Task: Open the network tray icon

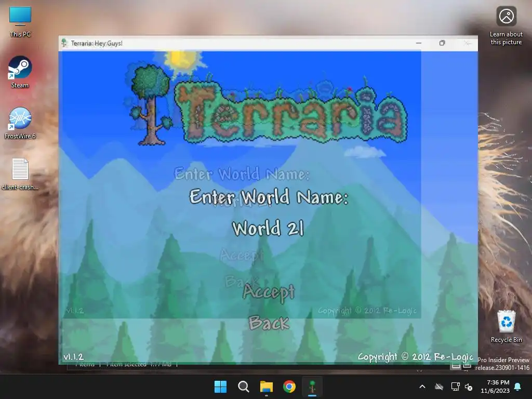Action: pos(455,387)
